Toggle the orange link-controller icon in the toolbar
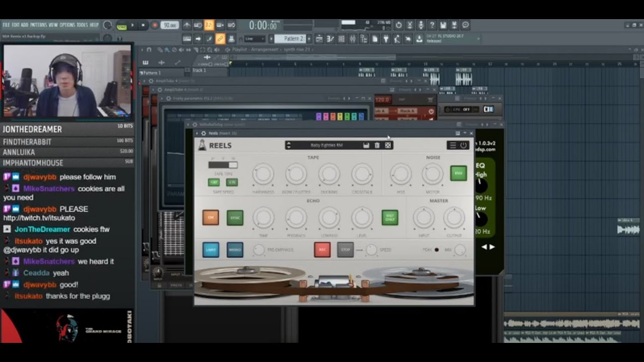This screenshot has height=362, width=644. pyautogui.click(x=220, y=39)
